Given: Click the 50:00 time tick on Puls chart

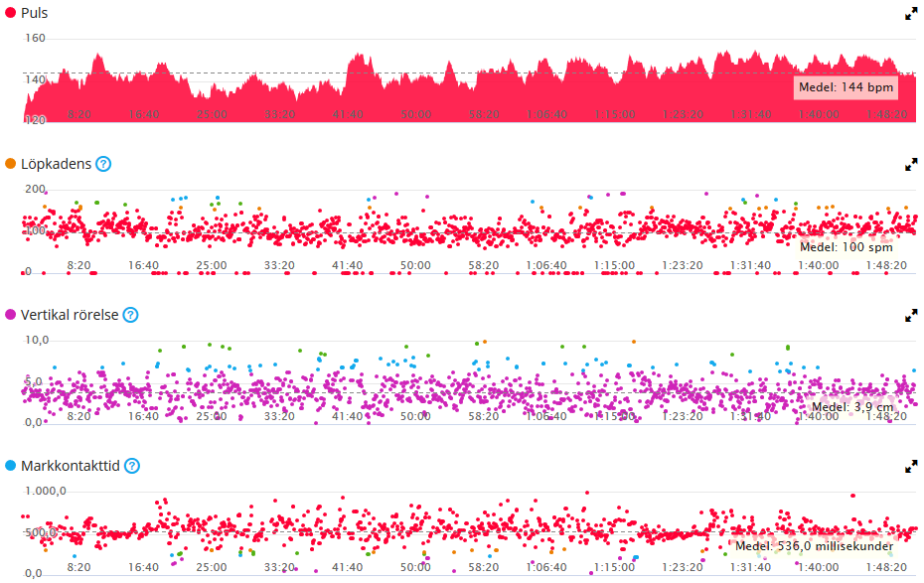Looking at the screenshot, I should [415, 114].
